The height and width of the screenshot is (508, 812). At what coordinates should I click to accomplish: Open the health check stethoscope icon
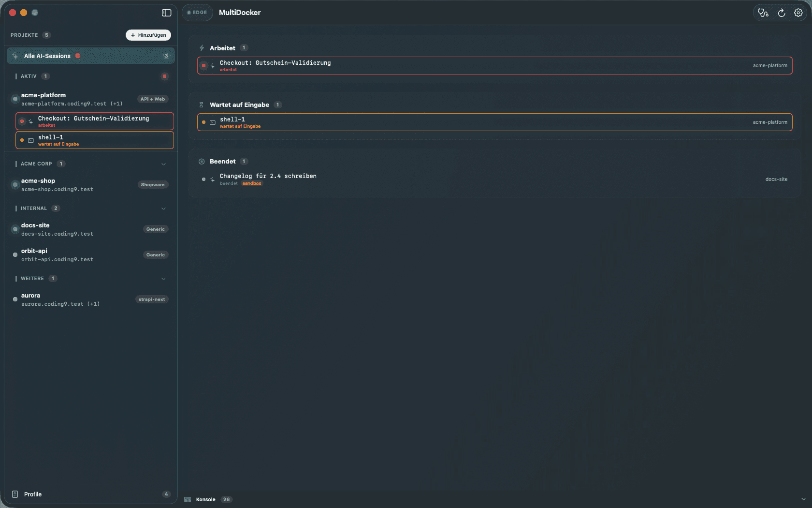(763, 13)
